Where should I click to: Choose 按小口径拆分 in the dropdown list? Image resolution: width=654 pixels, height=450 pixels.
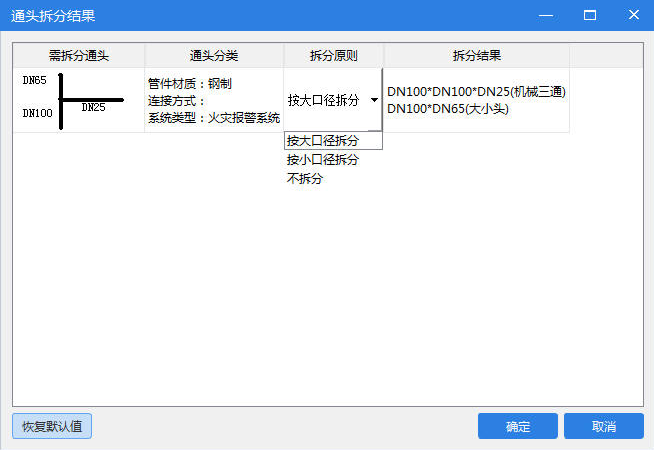(323, 160)
